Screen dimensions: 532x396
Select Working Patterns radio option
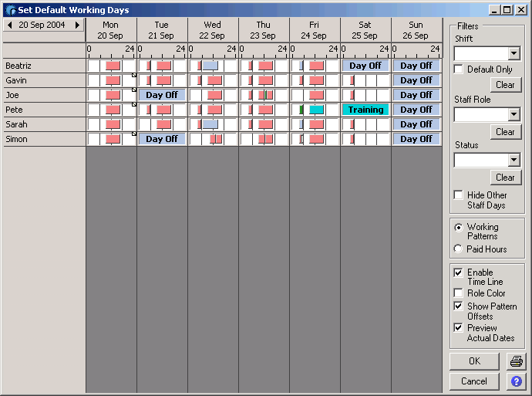tap(458, 227)
